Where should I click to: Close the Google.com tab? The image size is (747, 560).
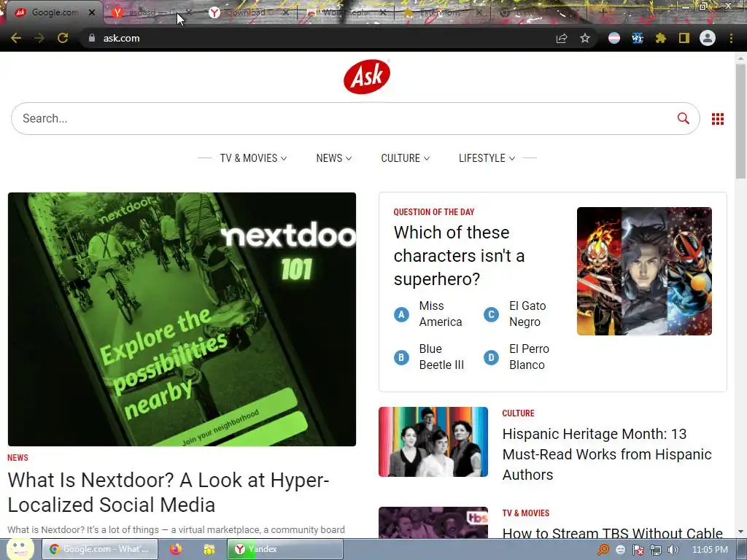click(92, 12)
